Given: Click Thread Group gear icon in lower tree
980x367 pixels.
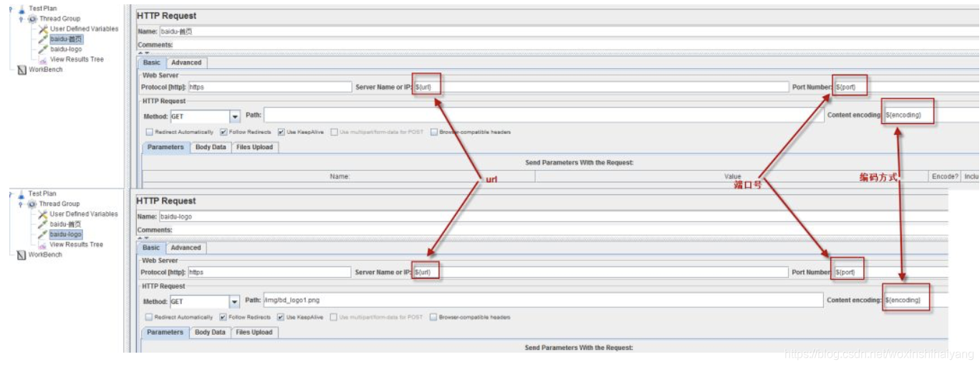Looking at the screenshot, I should click(x=32, y=204).
